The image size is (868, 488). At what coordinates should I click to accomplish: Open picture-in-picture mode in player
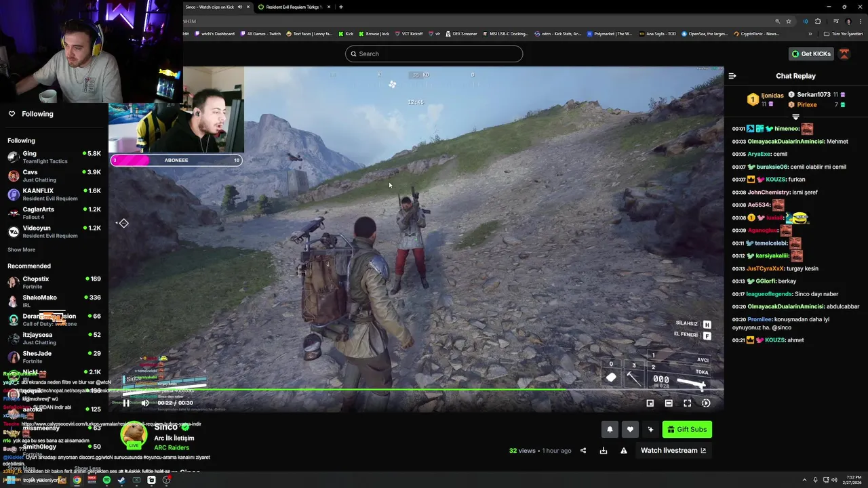pos(650,403)
